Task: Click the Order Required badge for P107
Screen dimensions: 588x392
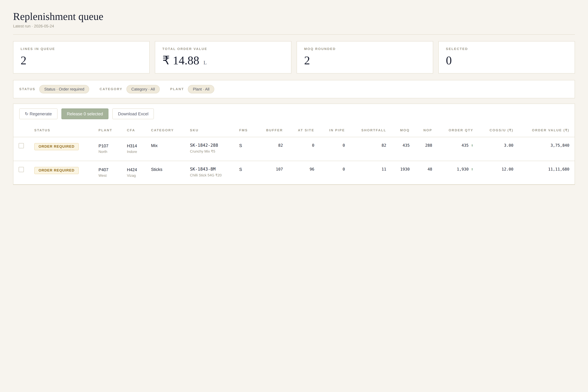Action: 57,147
